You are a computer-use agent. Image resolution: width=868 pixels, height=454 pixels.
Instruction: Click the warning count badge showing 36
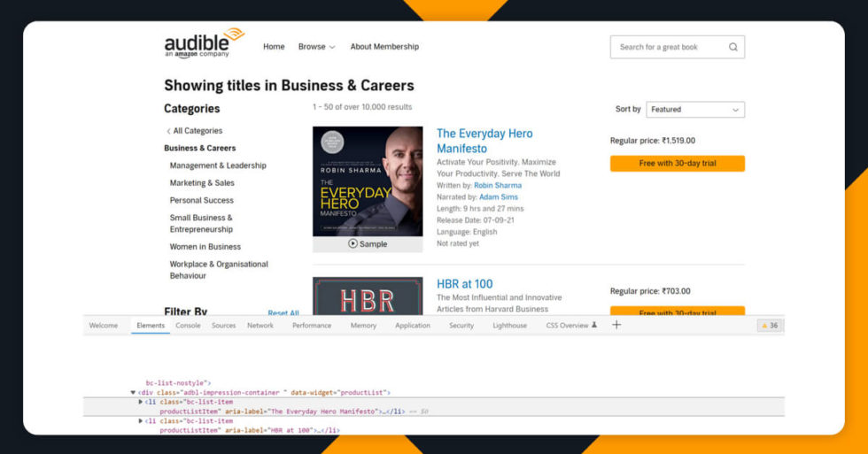coord(770,326)
